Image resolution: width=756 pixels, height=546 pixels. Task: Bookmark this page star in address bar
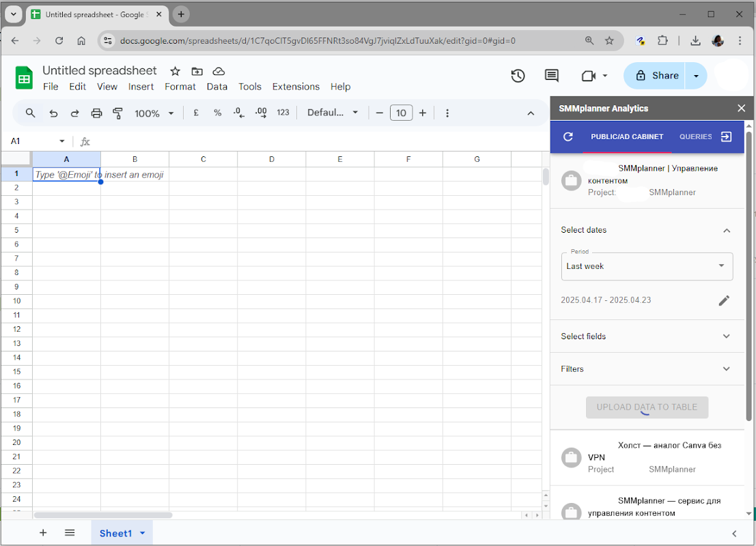tap(609, 40)
